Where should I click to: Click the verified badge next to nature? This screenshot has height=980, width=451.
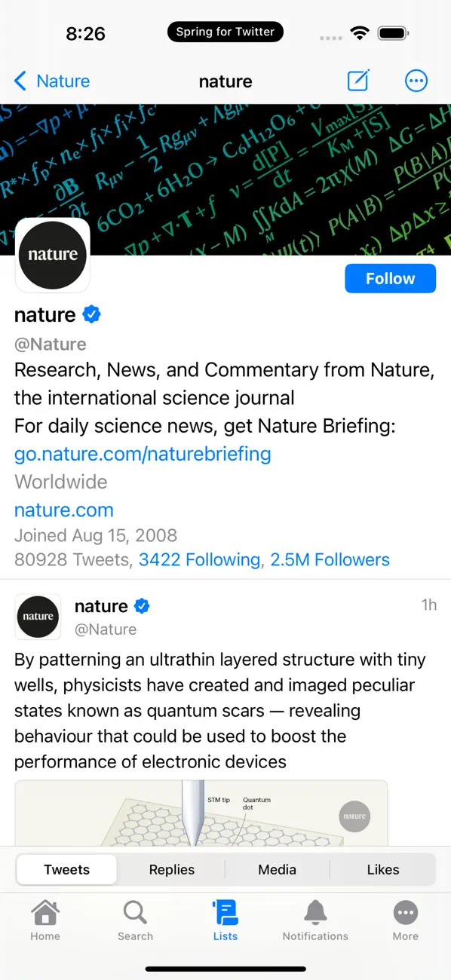point(91,314)
